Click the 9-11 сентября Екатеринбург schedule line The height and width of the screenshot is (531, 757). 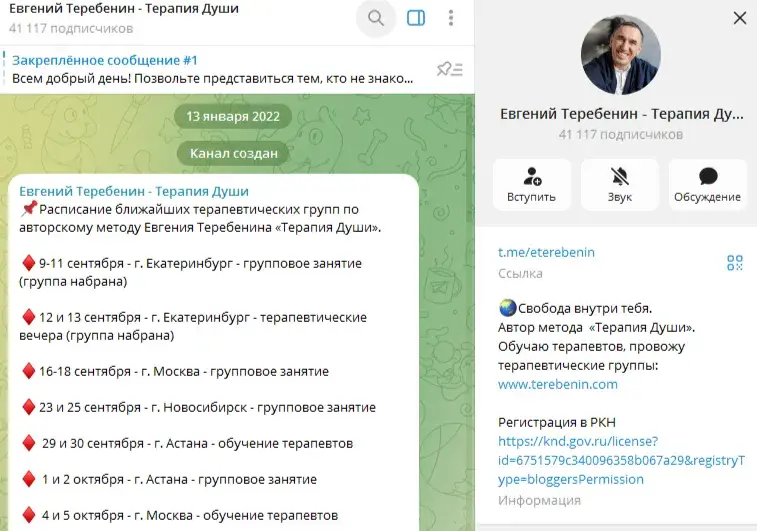coord(191,272)
